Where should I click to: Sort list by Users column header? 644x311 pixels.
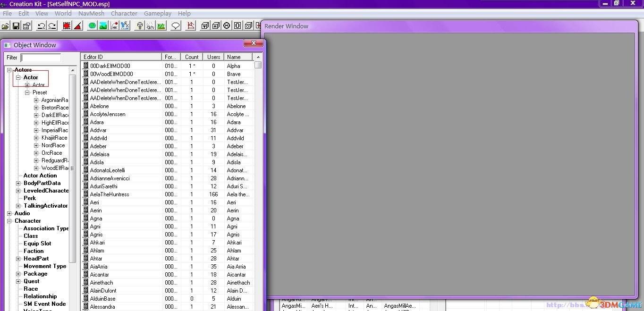pos(213,57)
